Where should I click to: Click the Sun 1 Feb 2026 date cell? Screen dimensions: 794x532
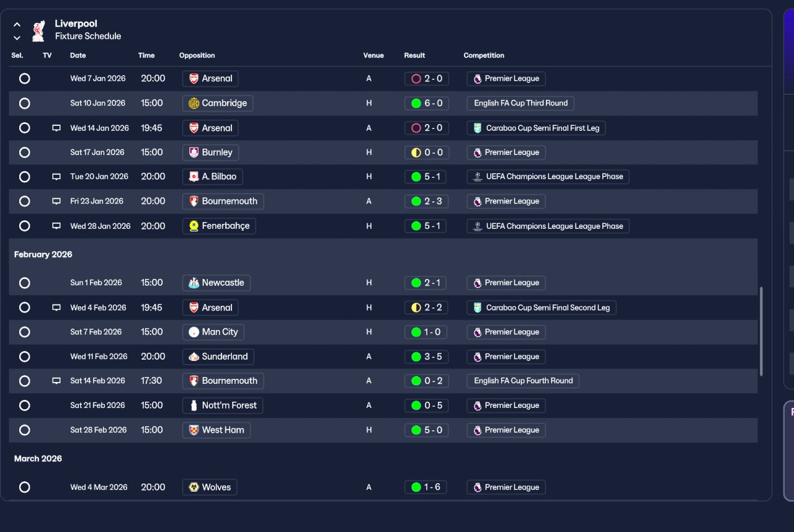click(96, 283)
